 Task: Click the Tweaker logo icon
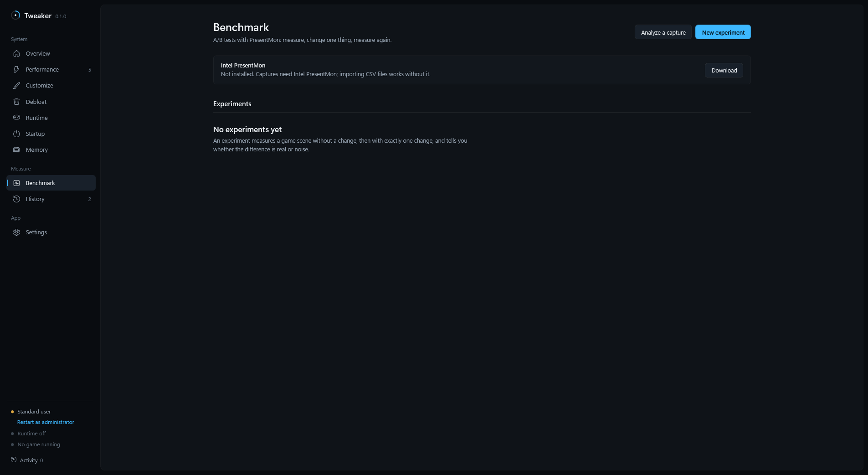coord(15,15)
